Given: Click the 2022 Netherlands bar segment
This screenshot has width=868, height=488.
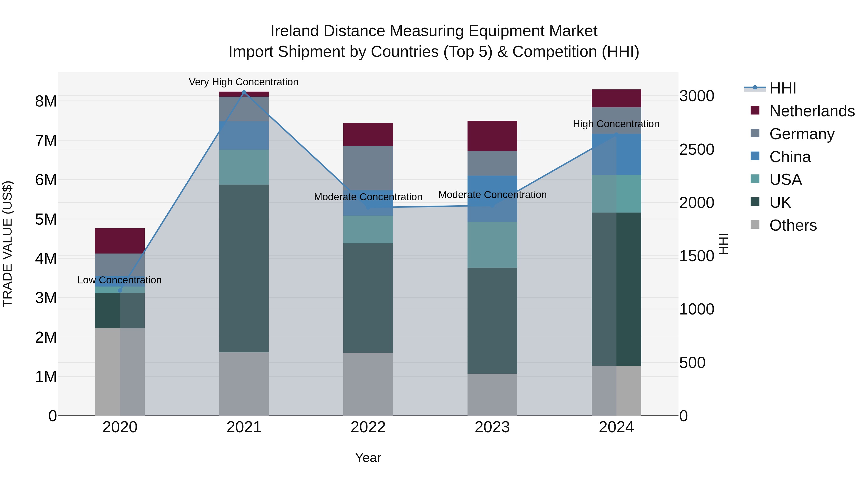Looking at the screenshot, I should pos(368,134).
